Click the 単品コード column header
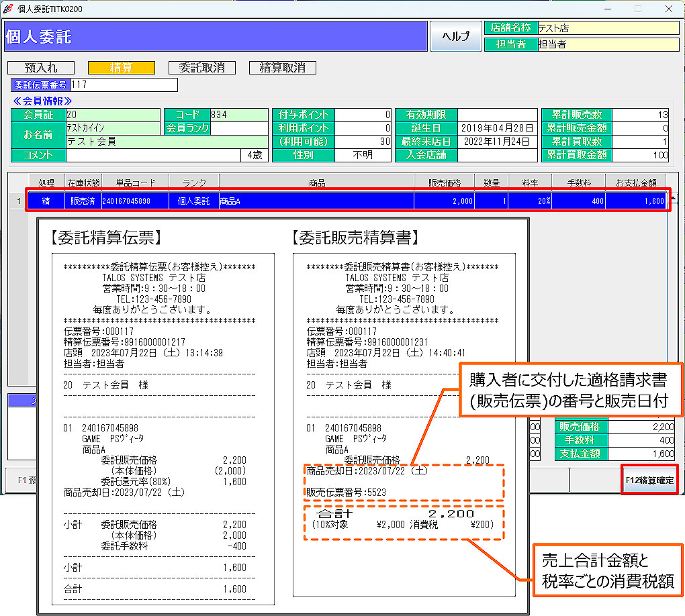 pyautogui.click(x=136, y=183)
